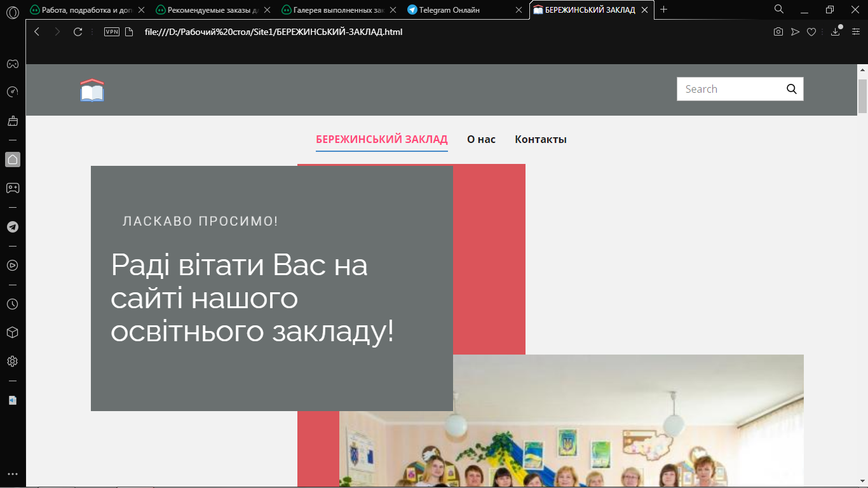Open the media player sidebar icon
This screenshot has height=488, width=868.
12,266
